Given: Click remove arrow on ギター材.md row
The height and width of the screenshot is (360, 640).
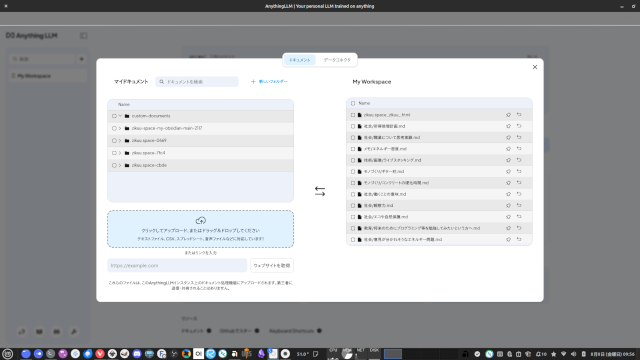Looking at the screenshot, I should 519,171.
